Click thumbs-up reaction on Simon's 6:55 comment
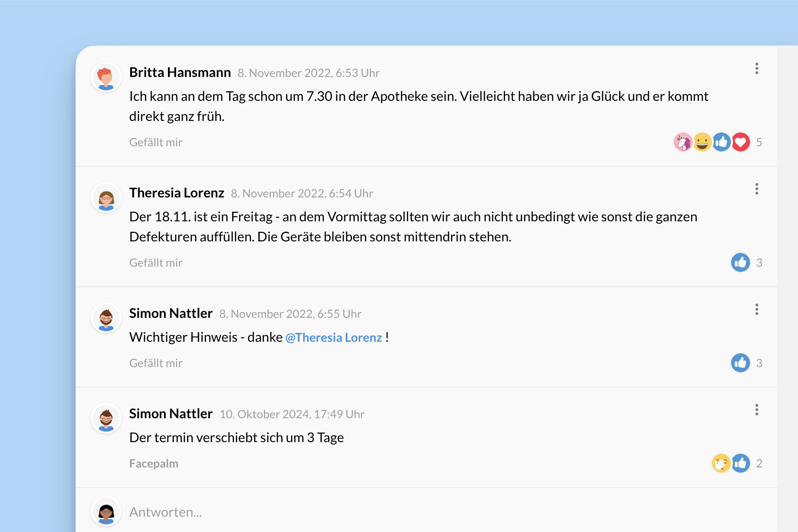The image size is (798, 532). [x=740, y=363]
